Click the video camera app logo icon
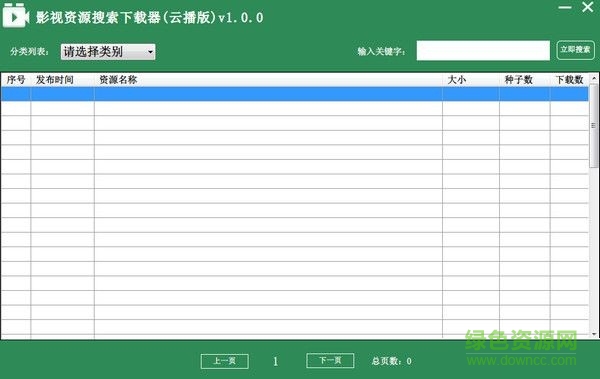 pyautogui.click(x=16, y=16)
